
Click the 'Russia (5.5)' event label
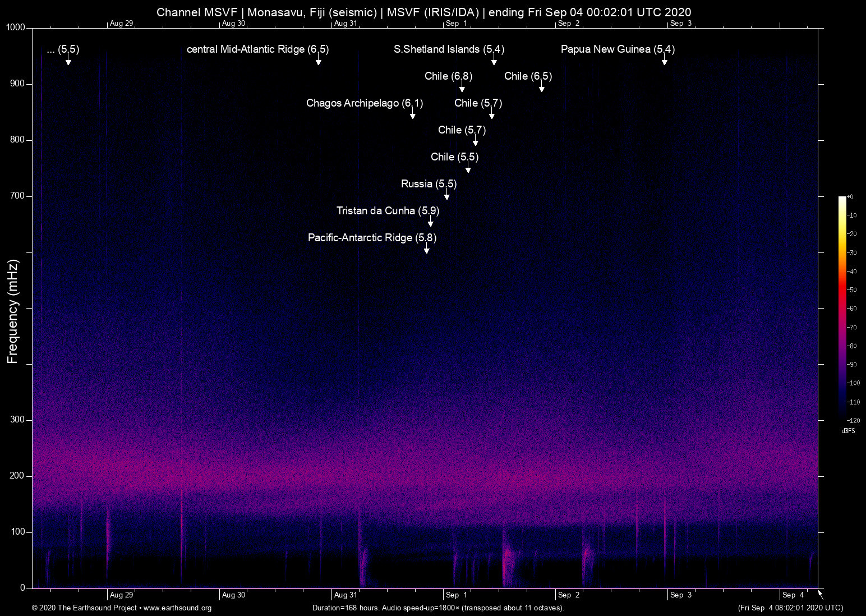pyautogui.click(x=429, y=184)
